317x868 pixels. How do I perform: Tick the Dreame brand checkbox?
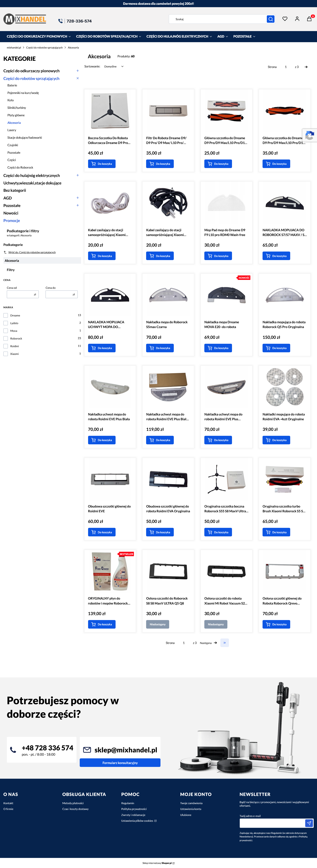6,315
